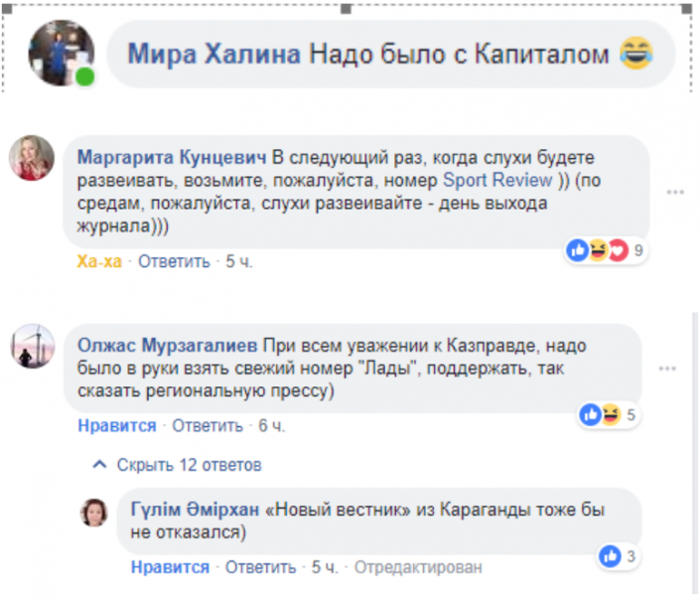
Task: Toggle the Ха-ха reaction on Маргарита's comment
Action: pos(100,262)
